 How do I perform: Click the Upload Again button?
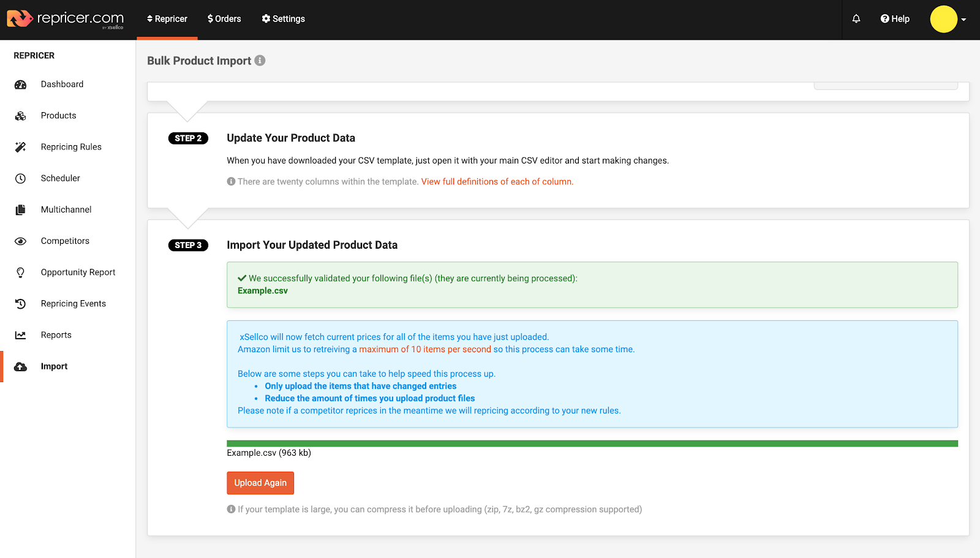click(260, 483)
